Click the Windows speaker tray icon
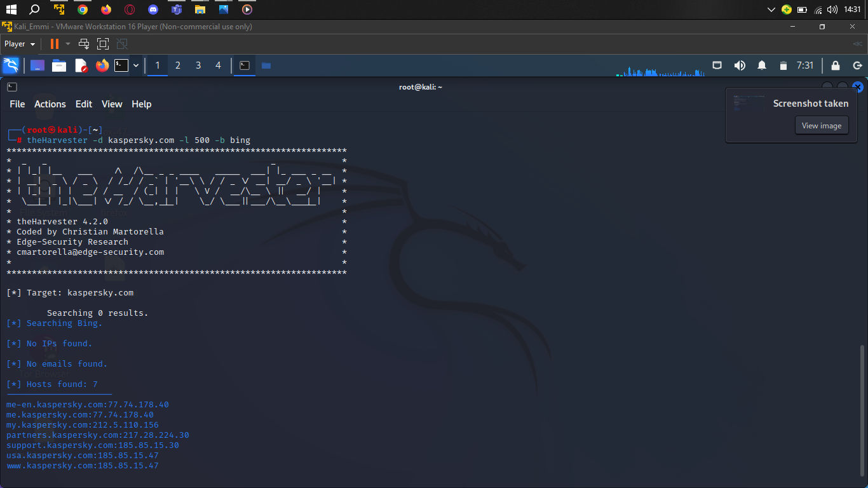 (x=832, y=10)
